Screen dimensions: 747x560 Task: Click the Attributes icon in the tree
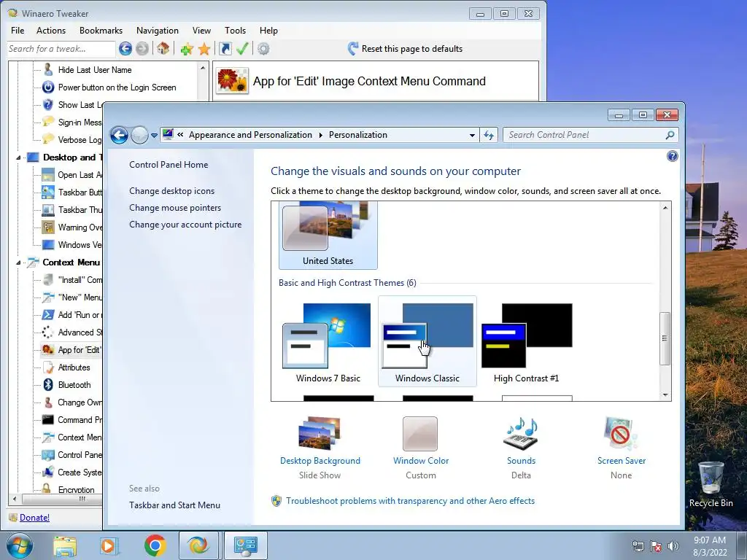point(48,367)
